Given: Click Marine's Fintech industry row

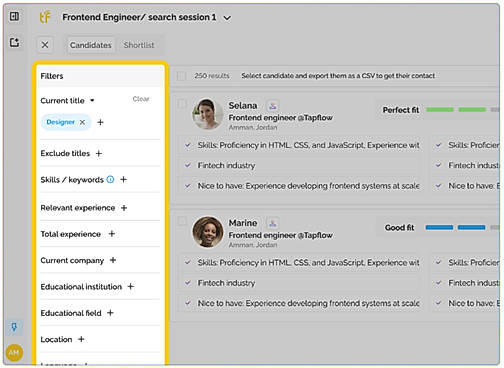Looking at the screenshot, I should pos(301,283).
